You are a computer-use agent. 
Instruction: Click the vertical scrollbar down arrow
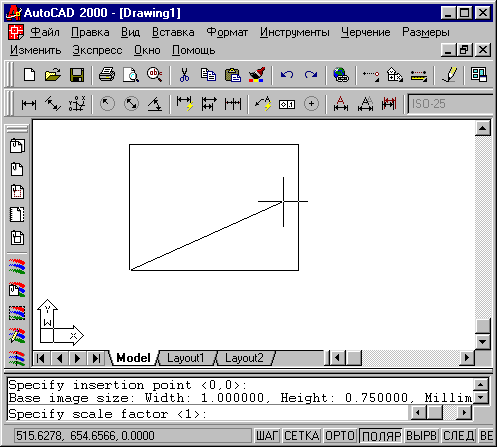483,342
